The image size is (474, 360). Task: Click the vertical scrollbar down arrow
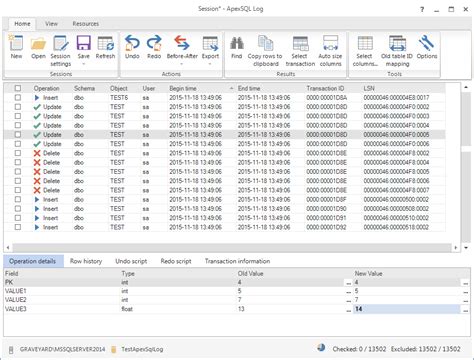pyautogui.click(x=466, y=248)
